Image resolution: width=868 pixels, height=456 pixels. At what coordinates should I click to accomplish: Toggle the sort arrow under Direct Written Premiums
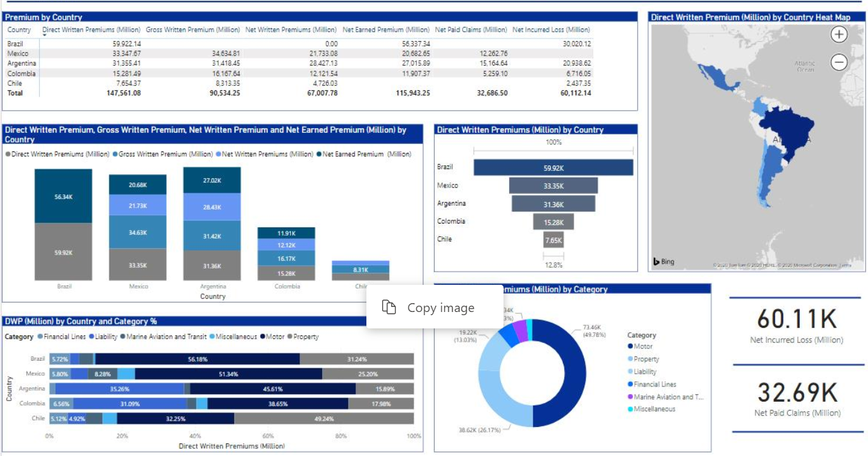(x=44, y=35)
